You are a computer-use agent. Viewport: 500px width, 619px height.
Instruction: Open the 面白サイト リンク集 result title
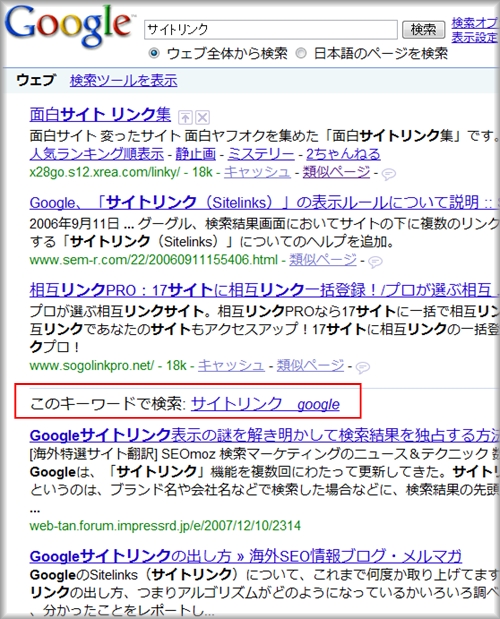[x=100, y=115]
